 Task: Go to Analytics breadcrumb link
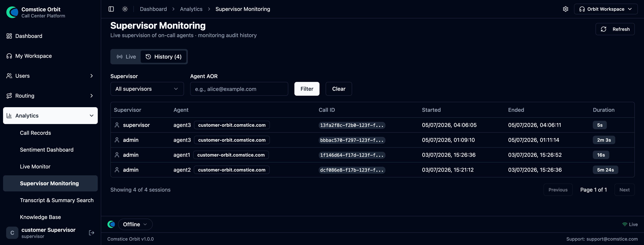point(191,9)
